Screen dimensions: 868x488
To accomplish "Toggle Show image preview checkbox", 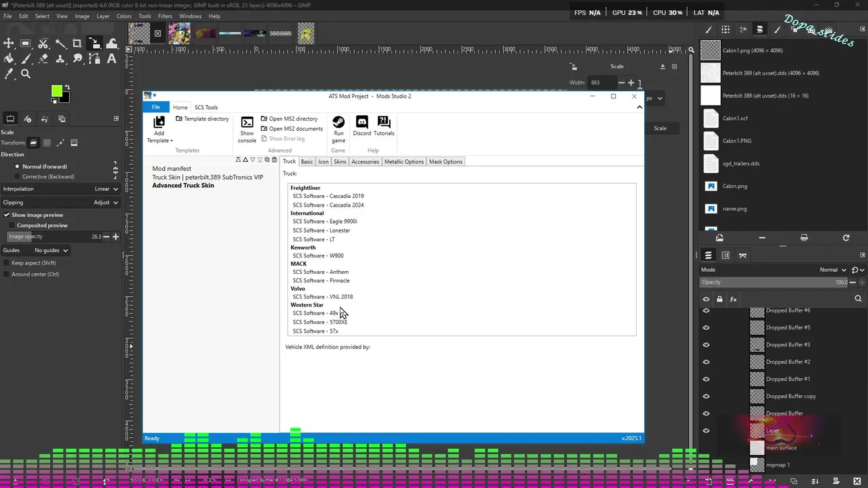I will click(x=7, y=215).
